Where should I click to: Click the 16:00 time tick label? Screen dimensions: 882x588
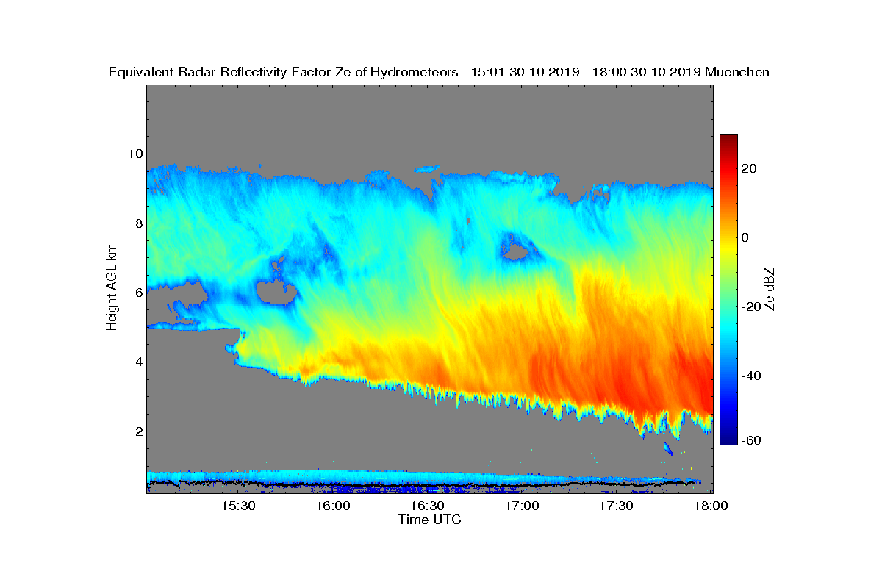(x=333, y=506)
